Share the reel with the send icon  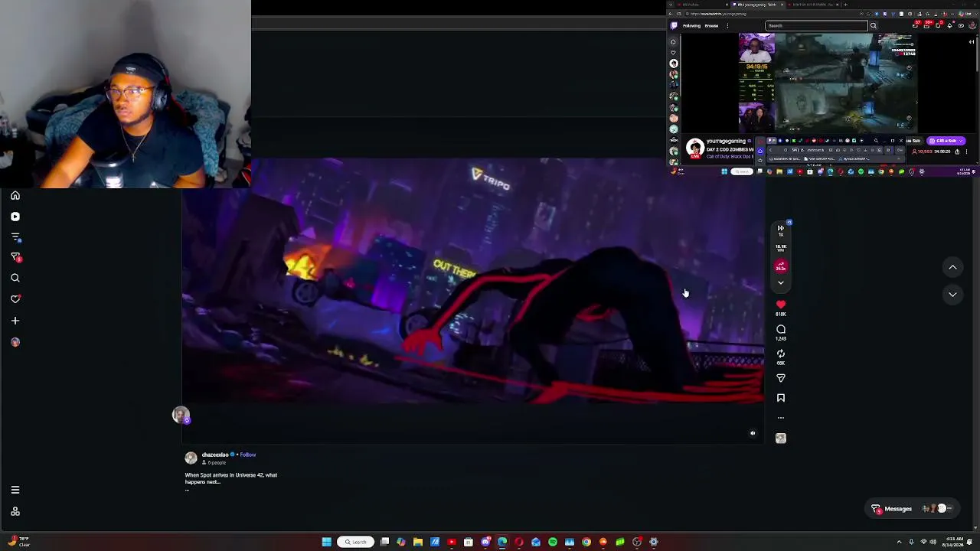pos(781,378)
